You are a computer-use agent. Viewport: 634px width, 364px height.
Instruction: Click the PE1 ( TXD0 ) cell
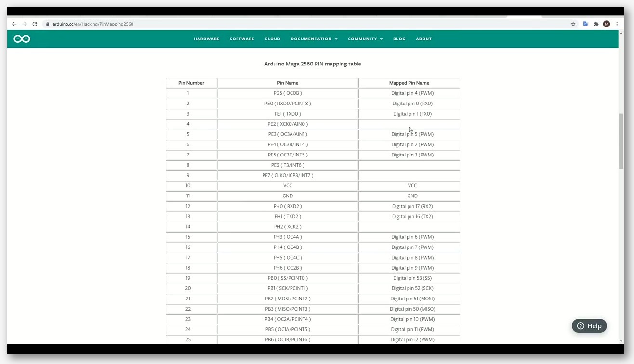tap(288, 114)
